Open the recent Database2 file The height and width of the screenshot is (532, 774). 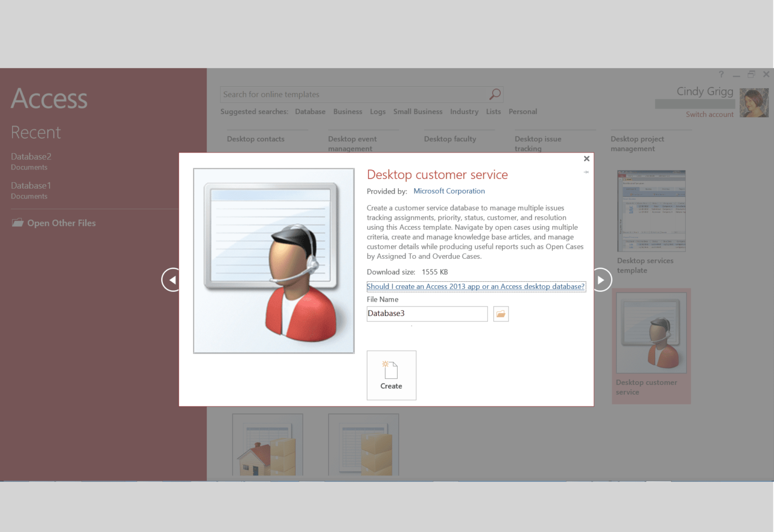31,156
